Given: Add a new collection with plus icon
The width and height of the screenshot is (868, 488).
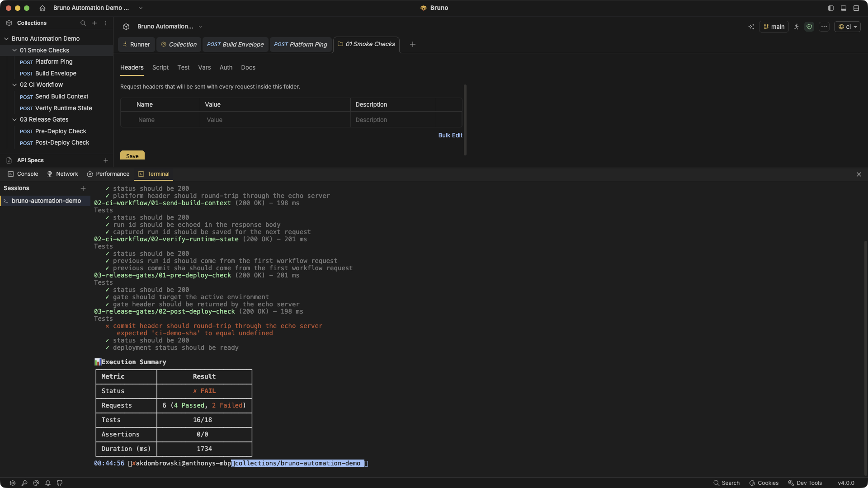Looking at the screenshot, I should coord(94,23).
